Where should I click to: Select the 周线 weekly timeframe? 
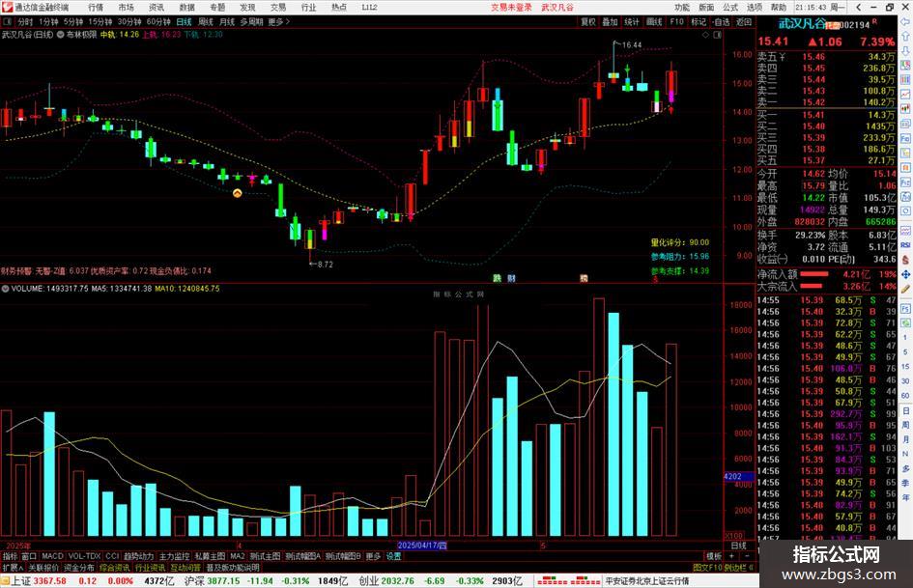(x=206, y=22)
